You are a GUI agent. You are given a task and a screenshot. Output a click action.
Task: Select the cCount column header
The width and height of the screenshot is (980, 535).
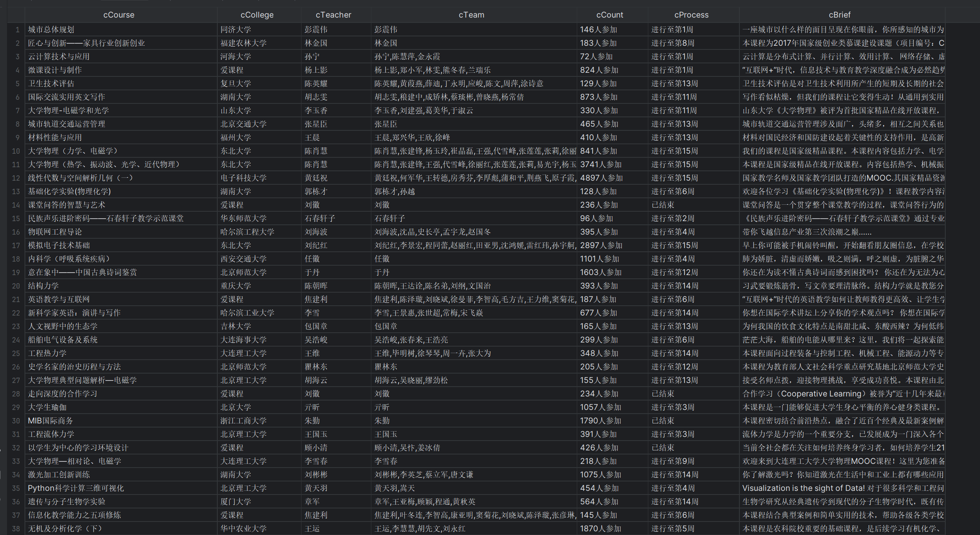(609, 15)
